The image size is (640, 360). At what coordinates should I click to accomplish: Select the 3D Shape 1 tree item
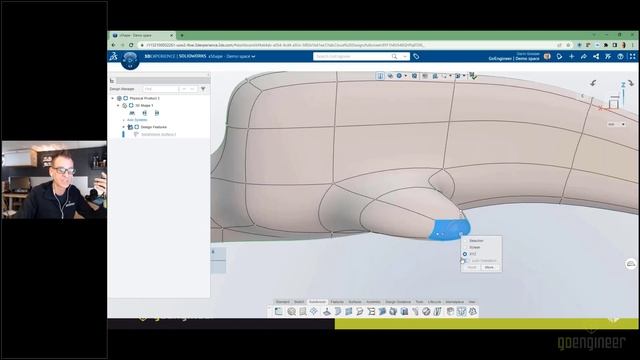tap(144, 105)
